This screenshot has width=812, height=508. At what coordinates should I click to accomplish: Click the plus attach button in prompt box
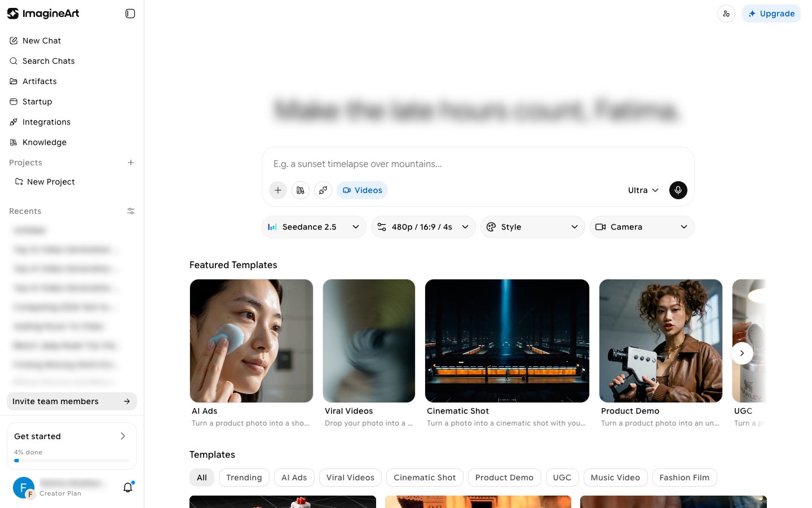pos(278,190)
